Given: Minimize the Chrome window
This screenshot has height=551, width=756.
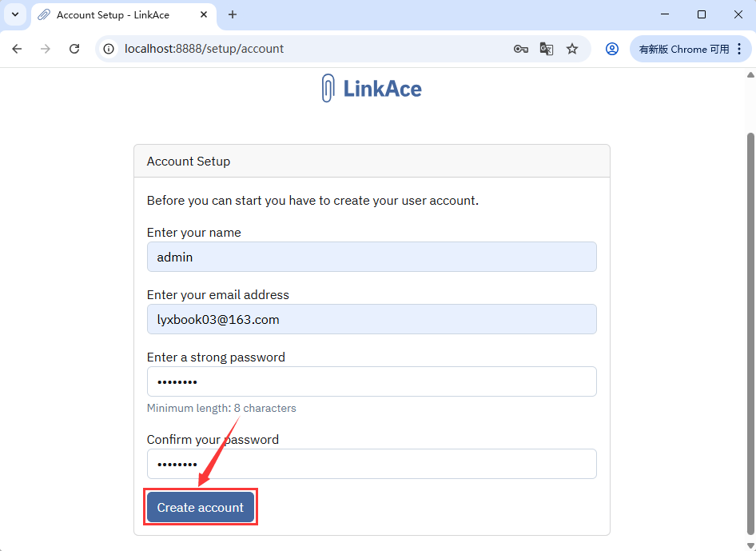Looking at the screenshot, I should coord(665,14).
